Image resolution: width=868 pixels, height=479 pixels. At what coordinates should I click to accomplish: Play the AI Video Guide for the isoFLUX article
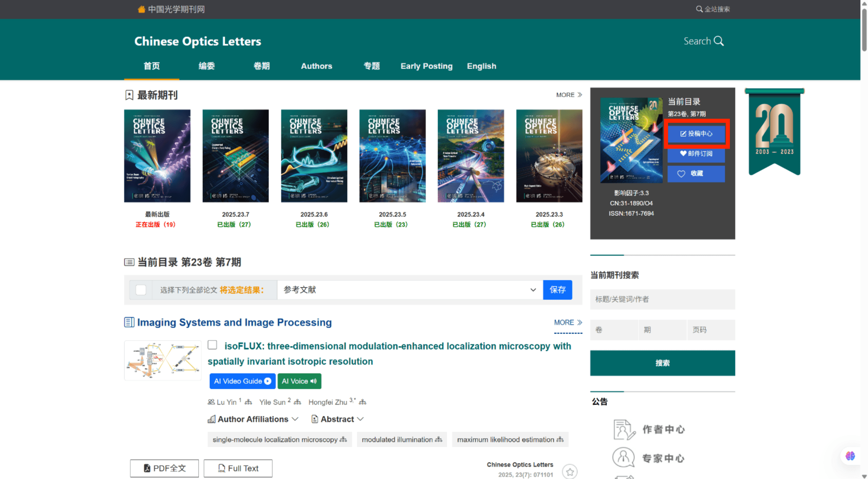point(242,381)
